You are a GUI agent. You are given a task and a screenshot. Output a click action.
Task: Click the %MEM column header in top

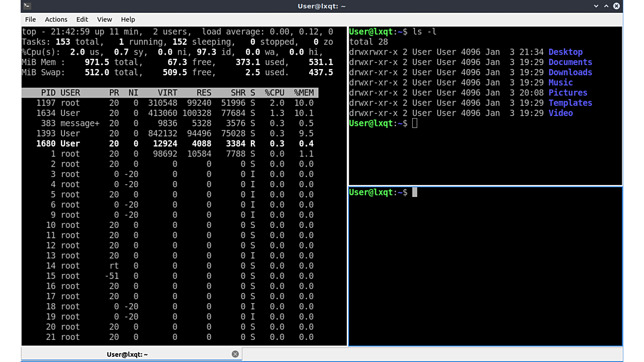(x=304, y=93)
